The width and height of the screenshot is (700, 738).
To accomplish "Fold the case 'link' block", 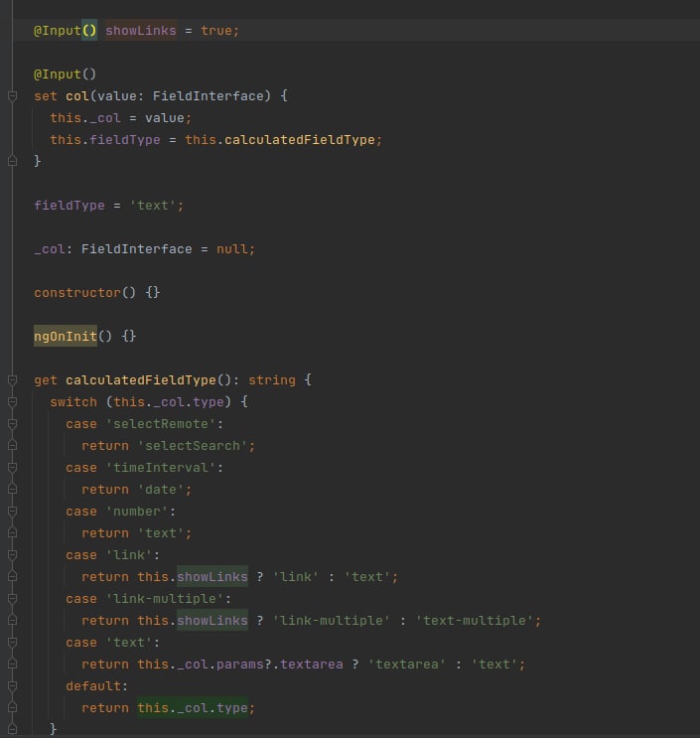I will coord(13,555).
